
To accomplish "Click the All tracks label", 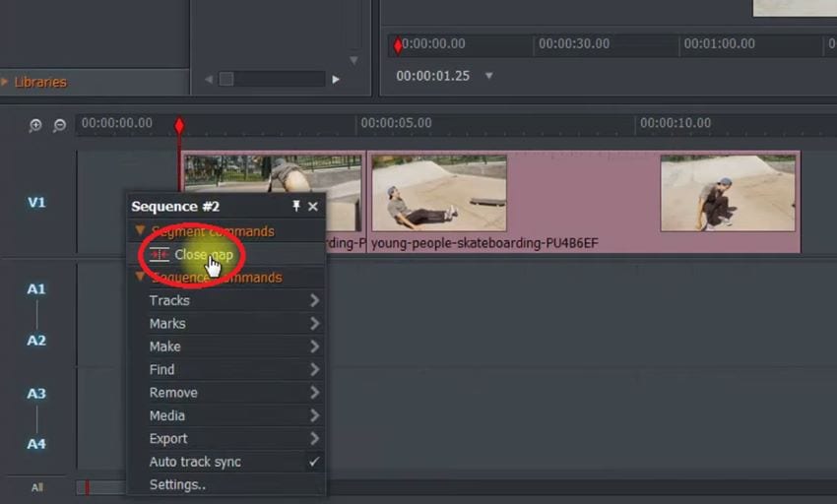I will [36, 487].
